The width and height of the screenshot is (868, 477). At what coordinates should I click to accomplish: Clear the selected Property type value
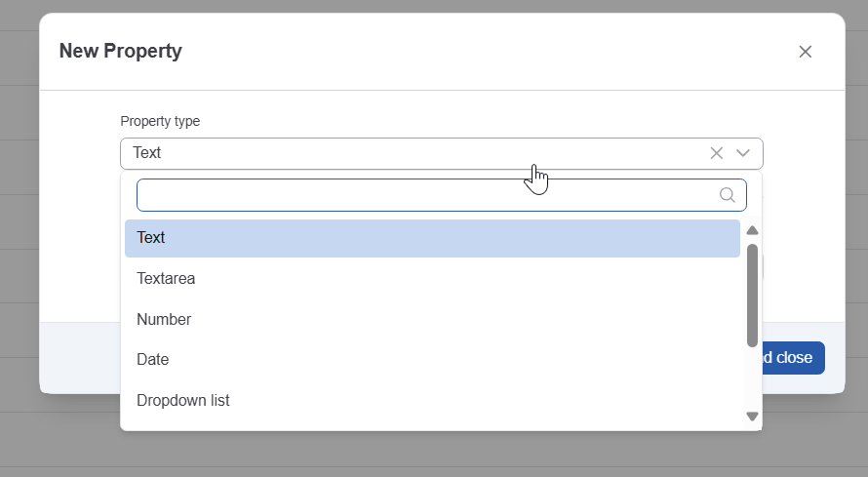tap(717, 153)
